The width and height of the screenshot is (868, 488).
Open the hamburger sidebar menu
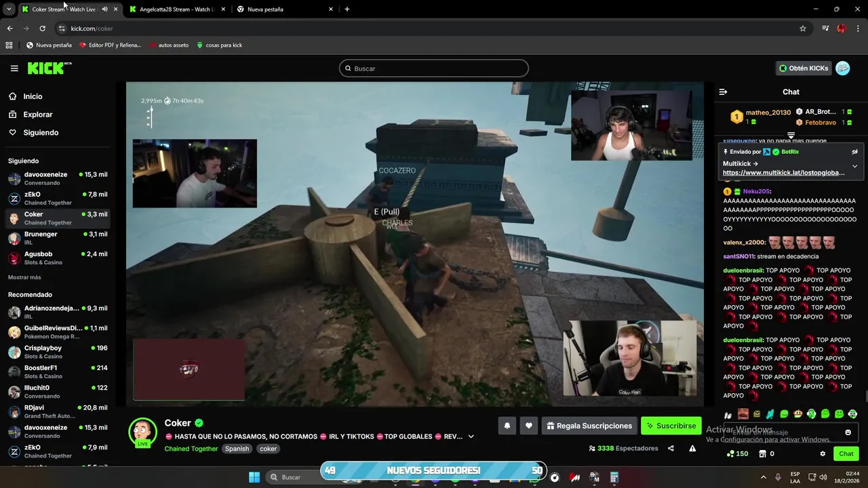tap(14, 68)
